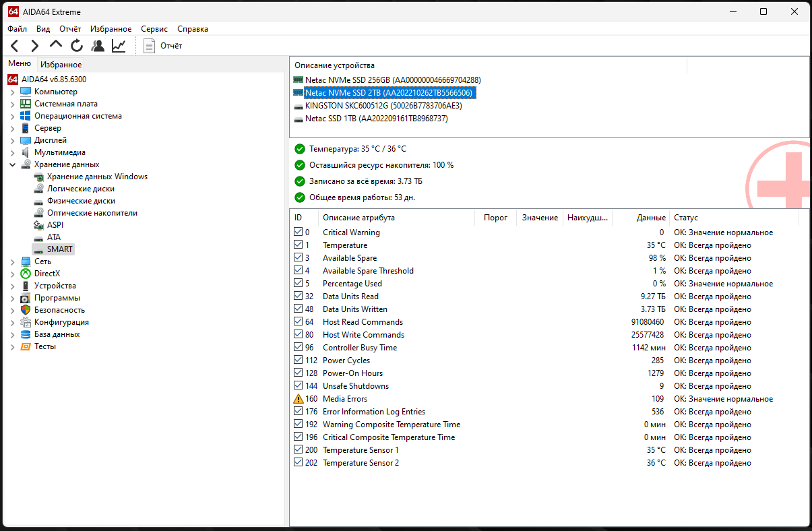Click the ASPI item icon
The width and height of the screenshot is (812, 531).
[38, 225]
